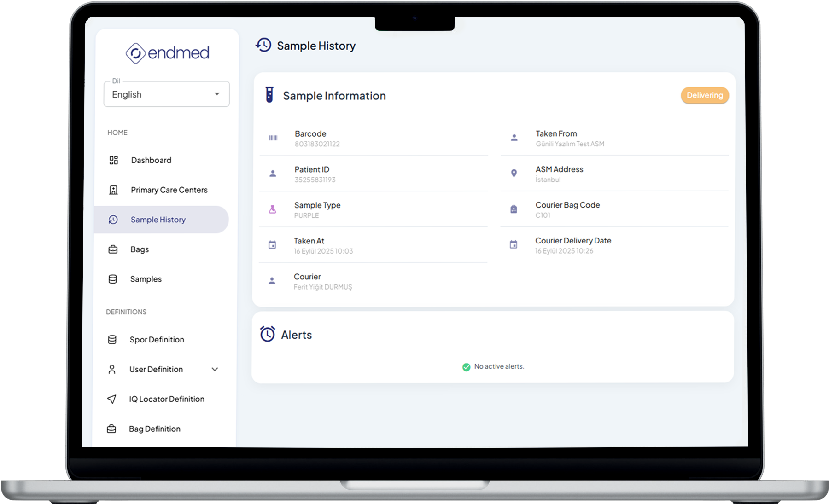
Task: Click the Dashboard grid icon
Action: pos(114,160)
